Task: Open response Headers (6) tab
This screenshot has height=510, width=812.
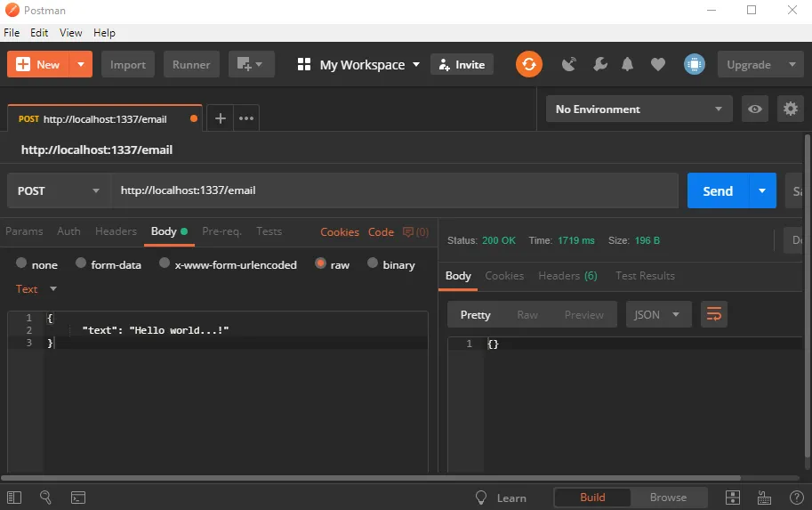Action: coord(567,276)
